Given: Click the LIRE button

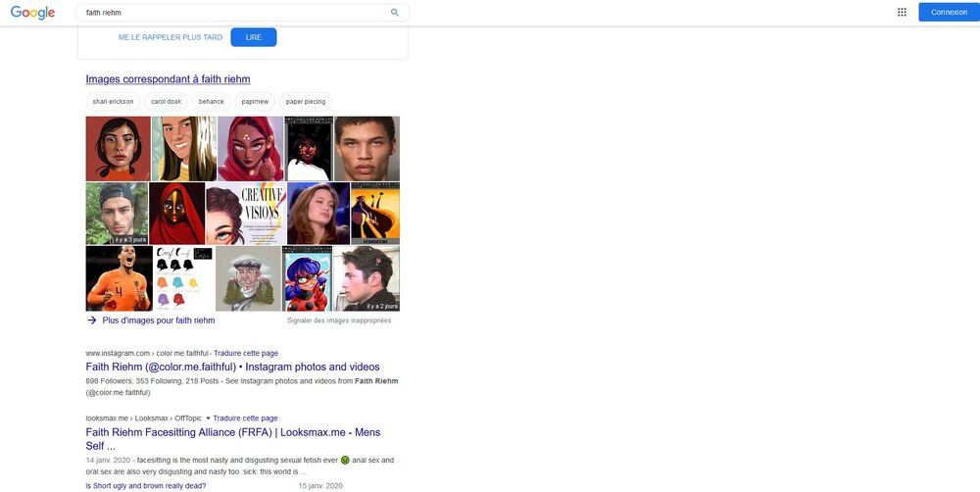Looking at the screenshot, I should tap(254, 37).
